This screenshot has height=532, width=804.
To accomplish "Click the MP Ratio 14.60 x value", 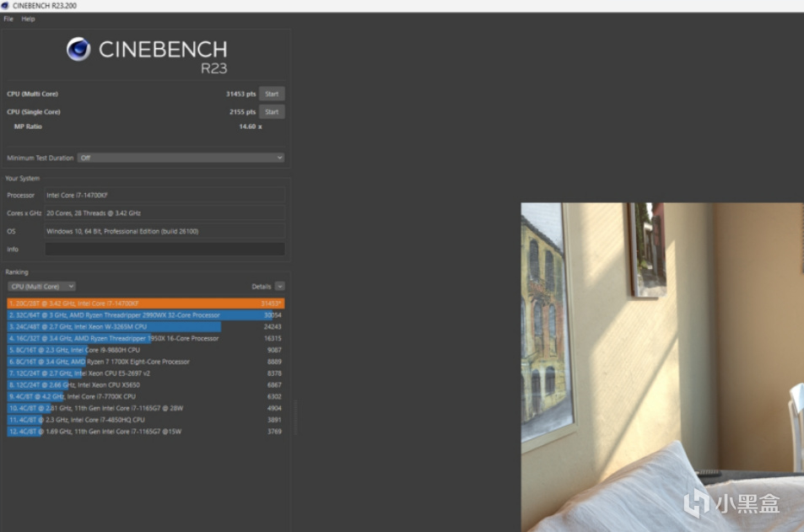I will pyautogui.click(x=251, y=126).
